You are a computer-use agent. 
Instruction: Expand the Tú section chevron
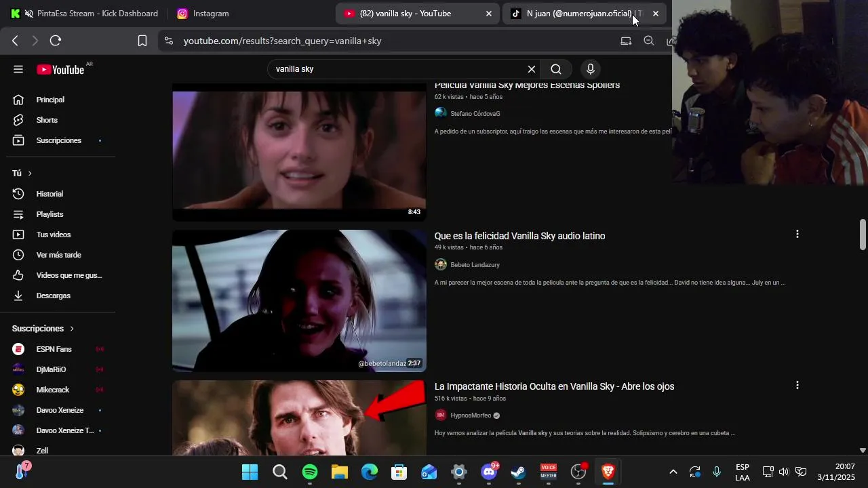tap(30, 174)
